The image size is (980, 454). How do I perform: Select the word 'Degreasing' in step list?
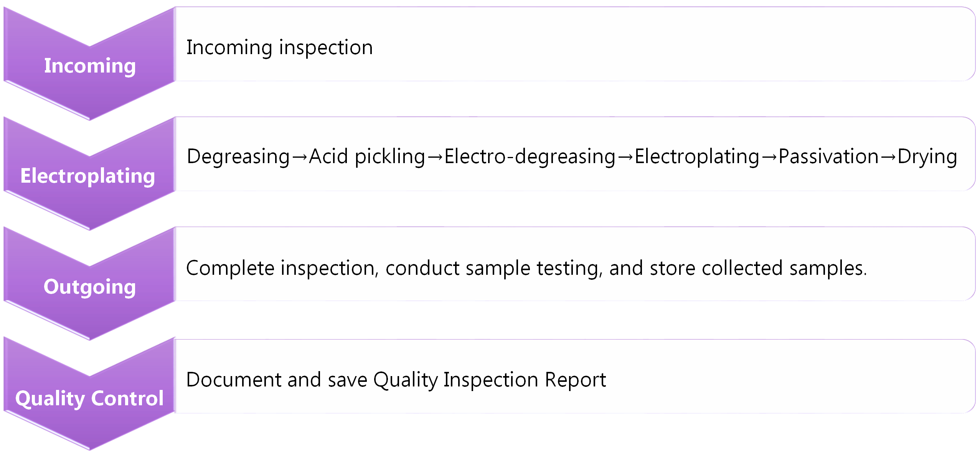tap(238, 157)
